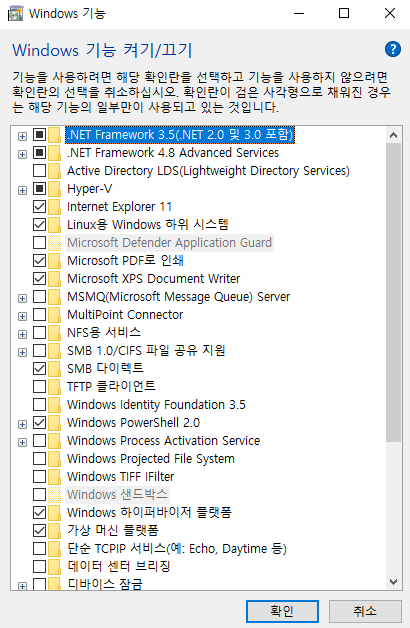Click folder icon beside MultiPoint Connector

point(54,314)
